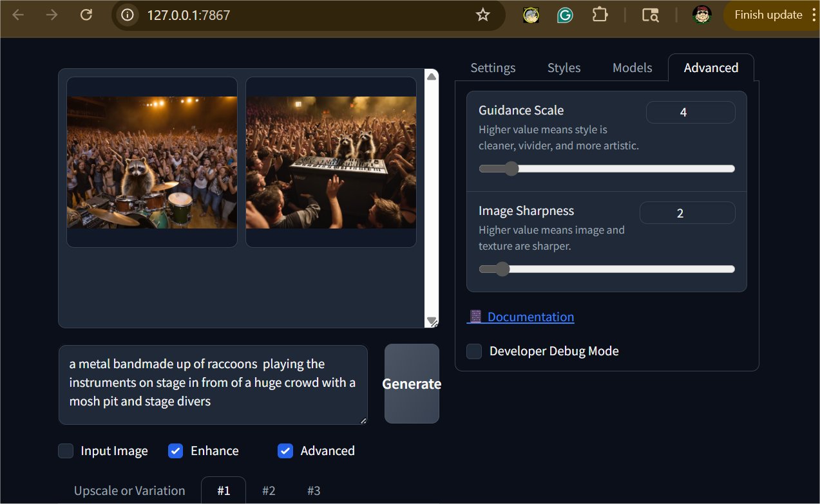
Task: Switch to the Styles tab
Action: (564, 68)
